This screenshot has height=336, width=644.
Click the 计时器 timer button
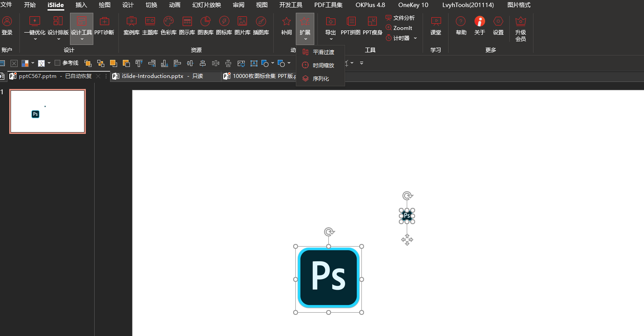[397, 38]
